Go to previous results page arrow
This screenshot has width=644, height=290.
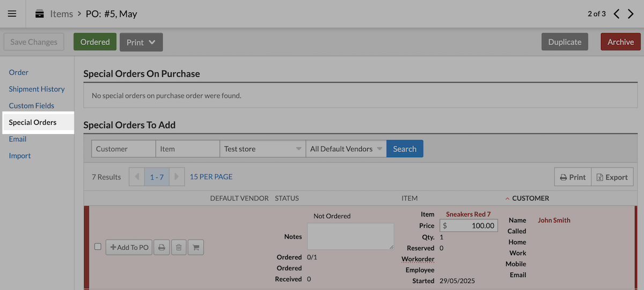[137, 177]
